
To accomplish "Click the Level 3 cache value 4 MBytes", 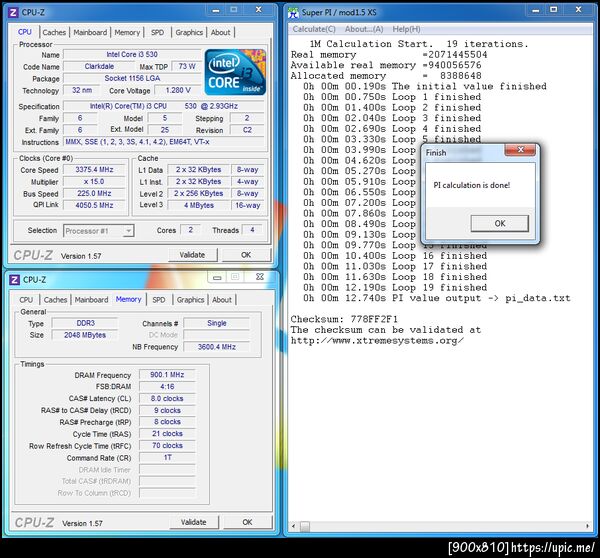I will coord(199,205).
